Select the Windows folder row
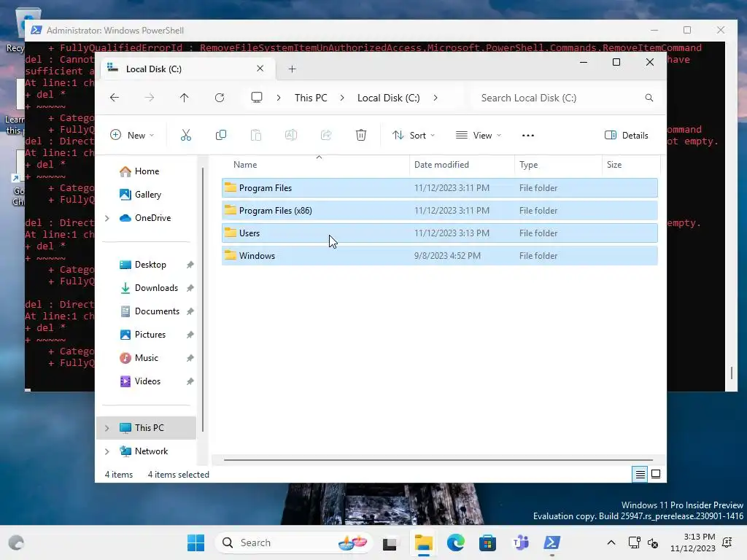 [439, 256]
